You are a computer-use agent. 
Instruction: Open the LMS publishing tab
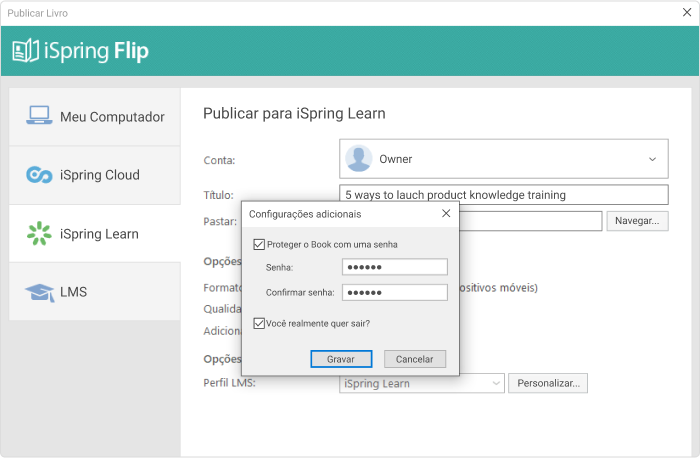tap(95, 291)
